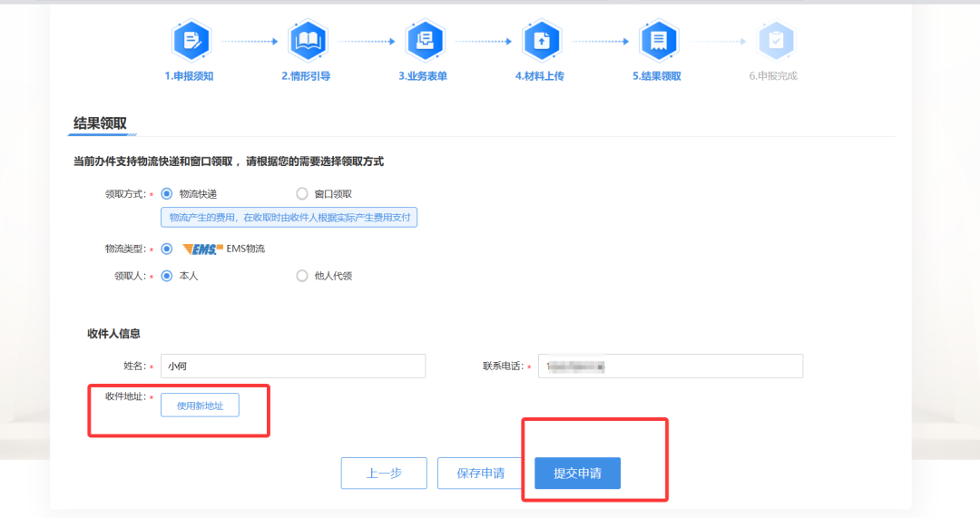Click the 情形引导 book icon
This screenshot has height=518, width=980.
coord(306,41)
